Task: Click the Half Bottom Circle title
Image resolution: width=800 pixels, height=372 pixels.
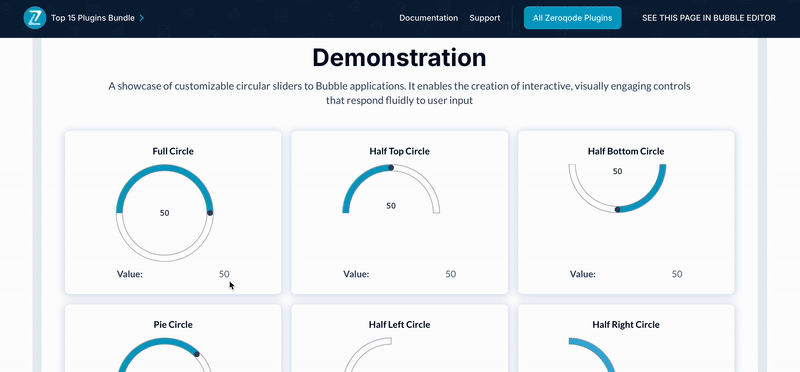Action: click(626, 151)
